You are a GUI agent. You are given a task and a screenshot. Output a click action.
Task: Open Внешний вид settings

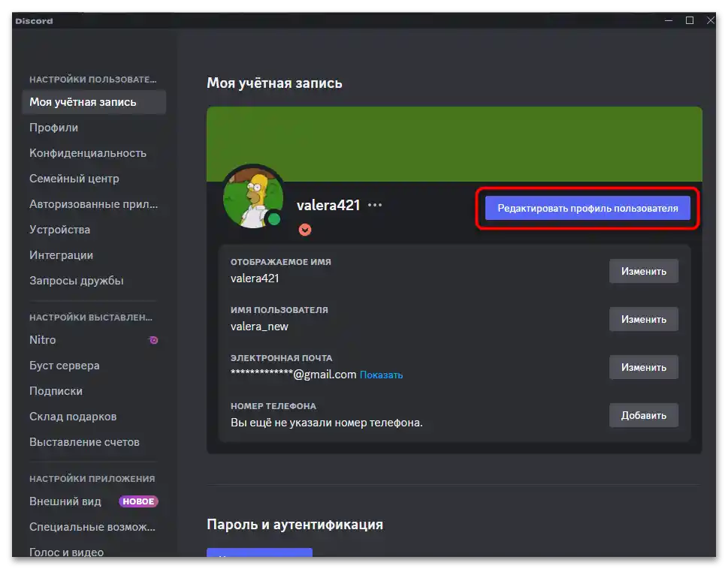[x=94, y=501]
